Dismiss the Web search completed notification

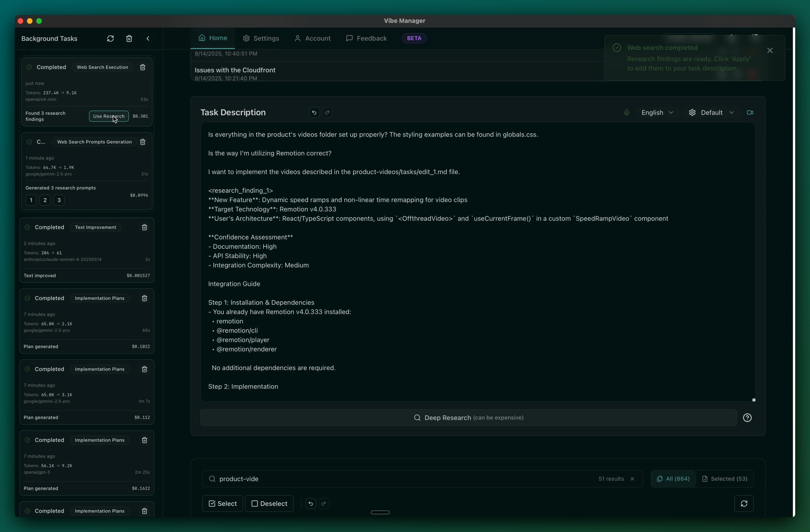[770, 50]
